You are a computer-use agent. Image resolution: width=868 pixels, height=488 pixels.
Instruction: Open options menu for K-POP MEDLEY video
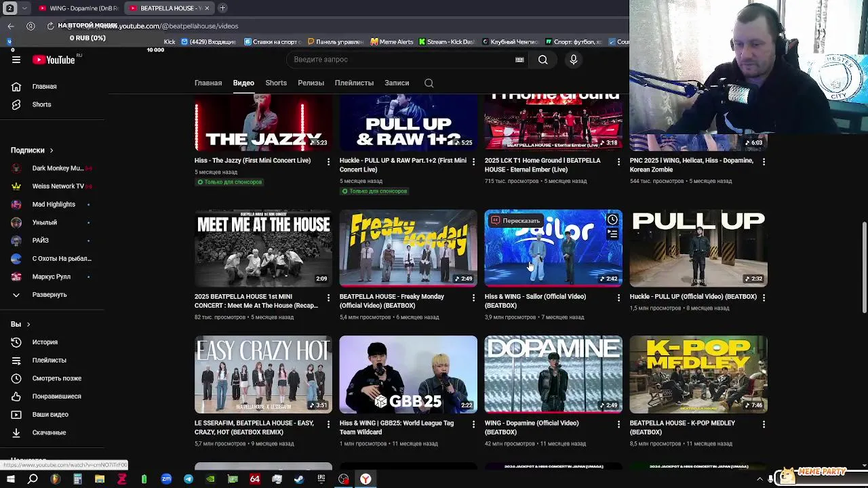point(764,424)
